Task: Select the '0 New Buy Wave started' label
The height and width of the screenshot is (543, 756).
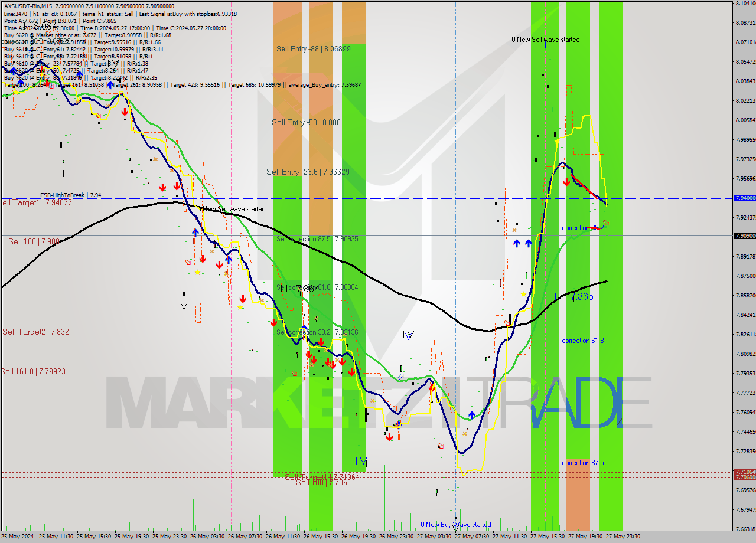Action: (455, 525)
